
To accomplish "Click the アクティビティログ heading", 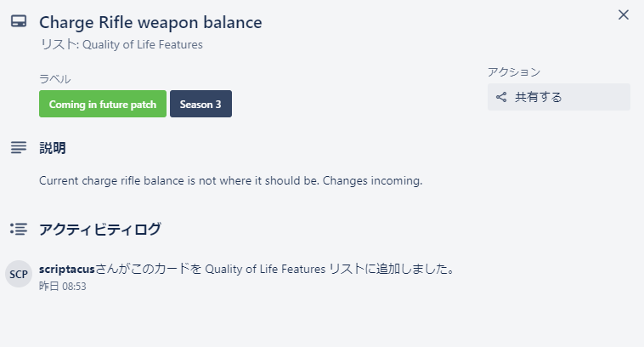I will [99, 229].
